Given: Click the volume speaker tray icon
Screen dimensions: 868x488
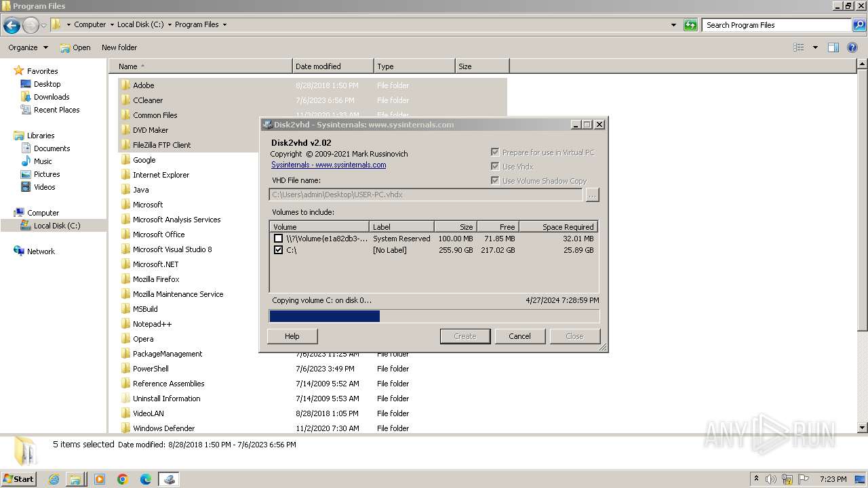Looking at the screenshot, I should pyautogui.click(x=772, y=479).
